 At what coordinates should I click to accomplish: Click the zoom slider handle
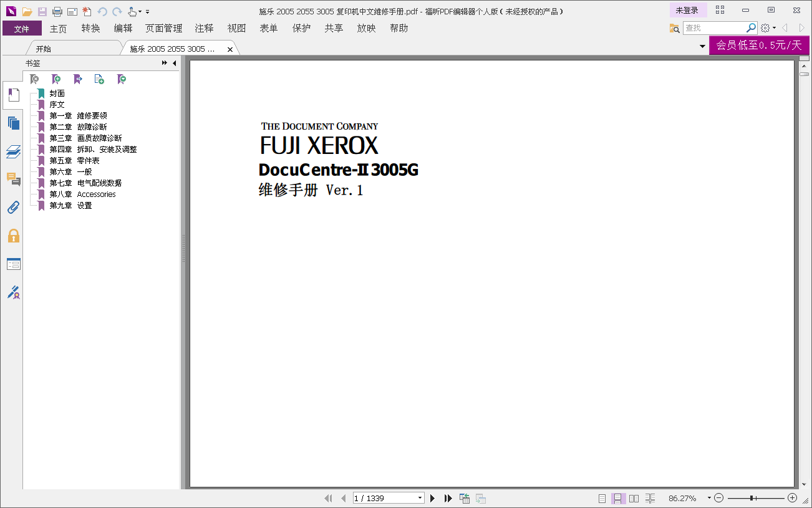[x=752, y=498]
